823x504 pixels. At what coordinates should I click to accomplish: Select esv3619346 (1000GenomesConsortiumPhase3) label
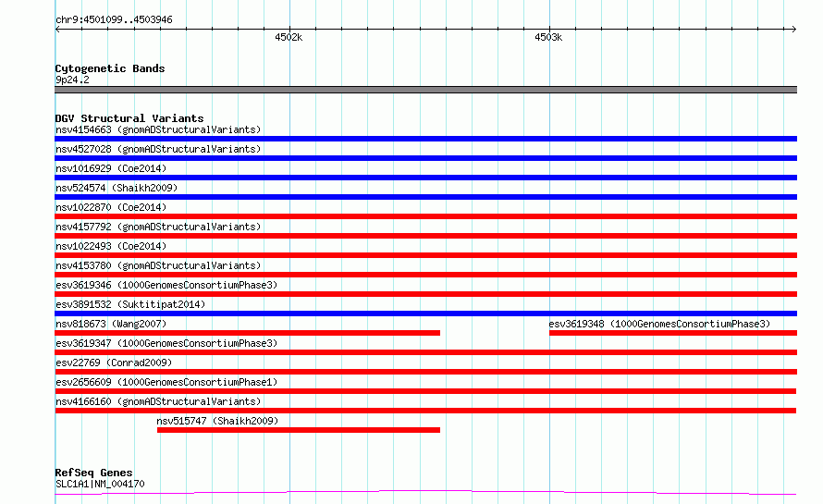166,285
